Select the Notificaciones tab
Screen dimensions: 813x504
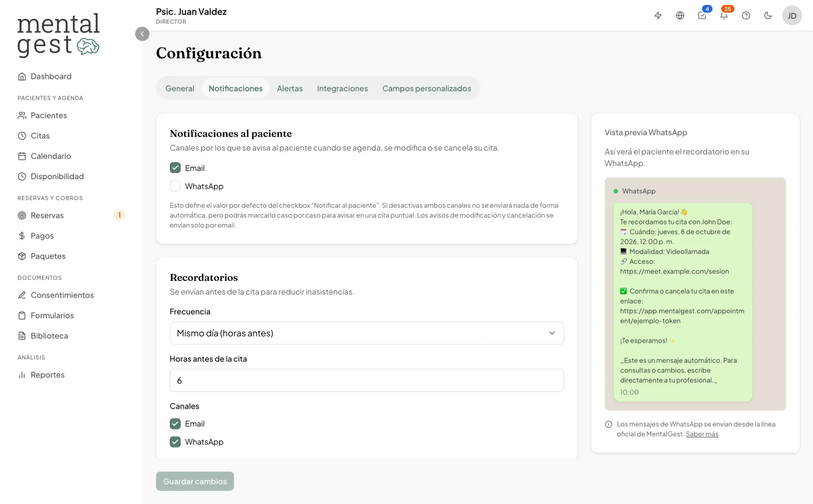point(235,88)
